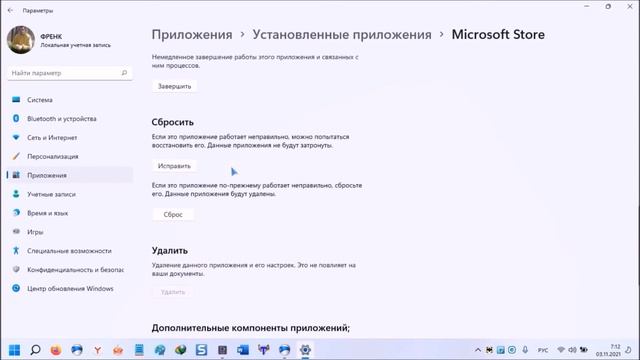
Task: Switch the РУС input language indicator
Action: coord(543,350)
